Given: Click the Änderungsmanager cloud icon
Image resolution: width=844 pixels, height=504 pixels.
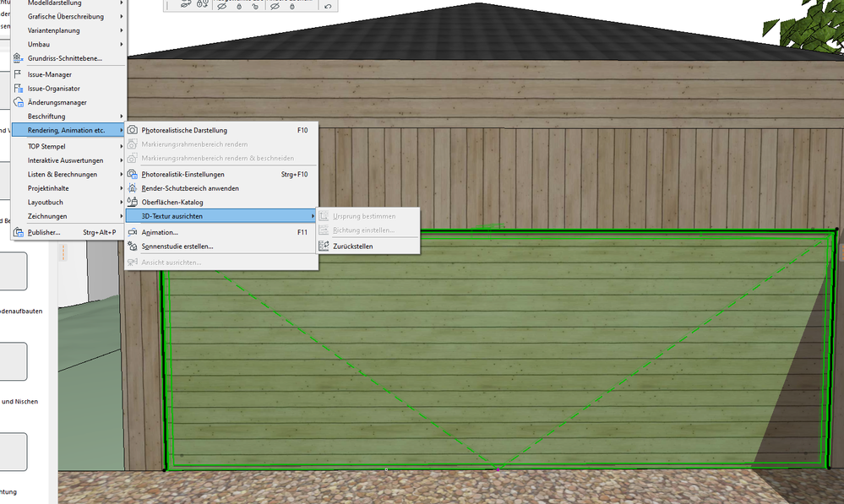Looking at the screenshot, I should point(18,102).
